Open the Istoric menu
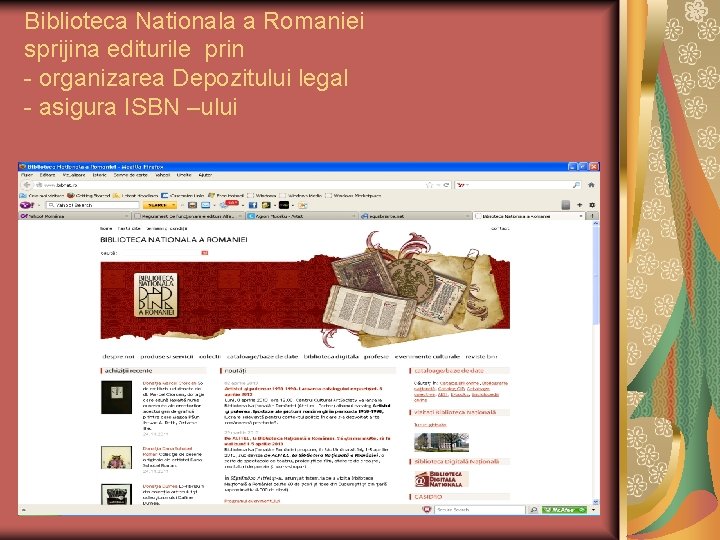 click(x=99, y=175)
